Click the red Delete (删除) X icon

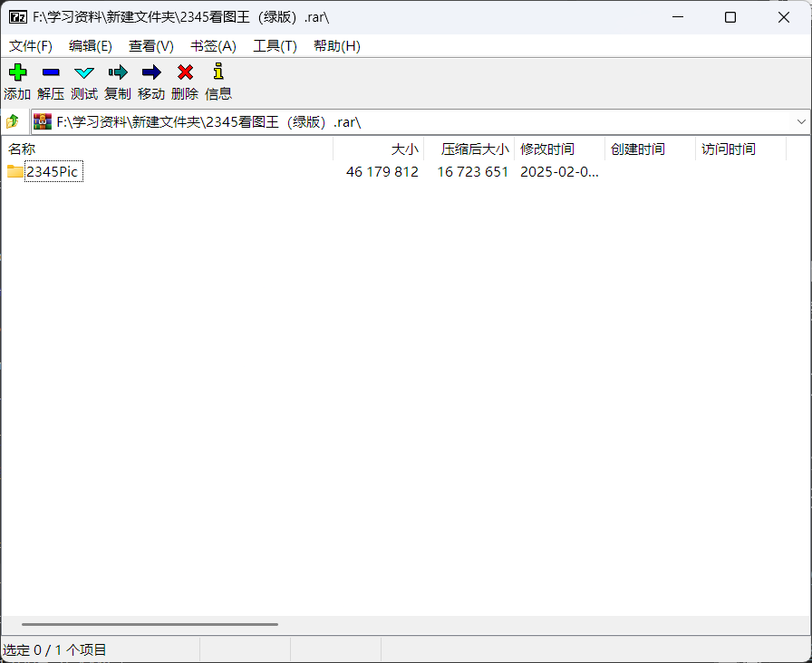185,72
